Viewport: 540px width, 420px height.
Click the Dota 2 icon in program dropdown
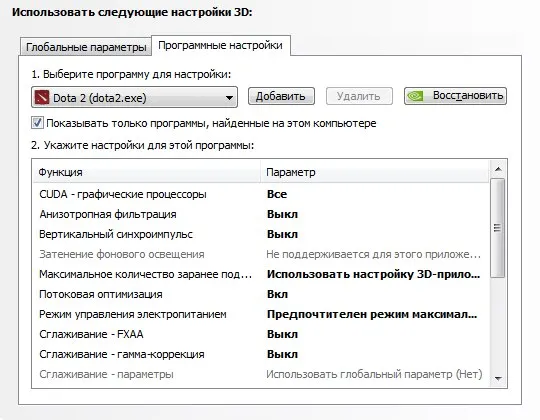[x=42, y=97]
